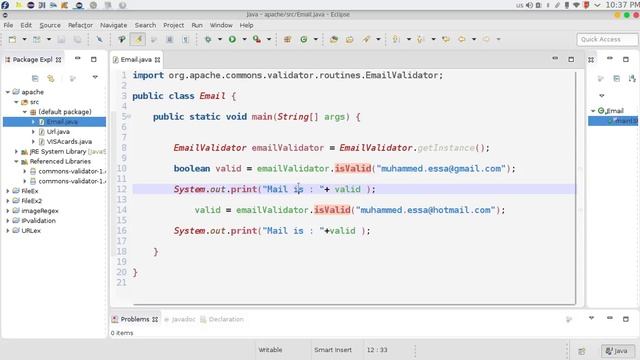Open the Back history dropdown arrow
Viewport: 640px width, 360px height.
pos(474,40)
